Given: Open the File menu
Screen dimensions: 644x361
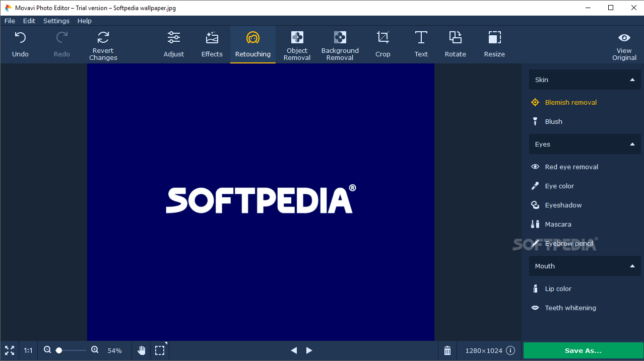Looking at the screenshot, I should (10, 21).
